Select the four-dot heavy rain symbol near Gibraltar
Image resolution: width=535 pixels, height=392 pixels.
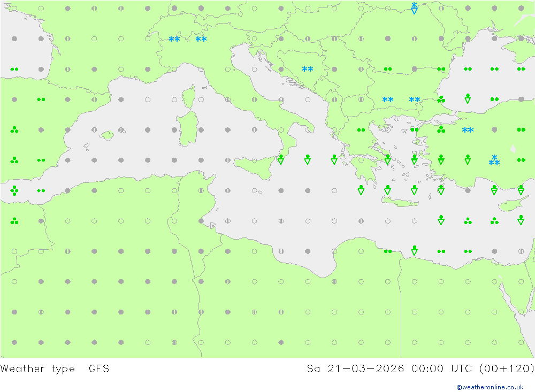[14, 190]
